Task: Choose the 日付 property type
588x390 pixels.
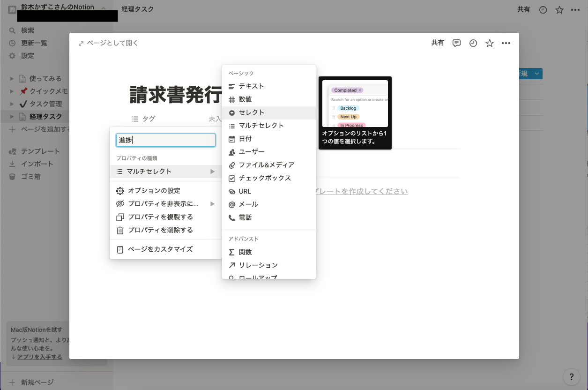Action: [269, 139]
